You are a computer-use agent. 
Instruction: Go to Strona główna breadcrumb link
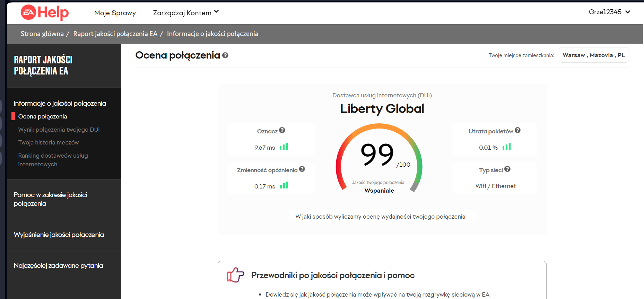coord(42,34)
